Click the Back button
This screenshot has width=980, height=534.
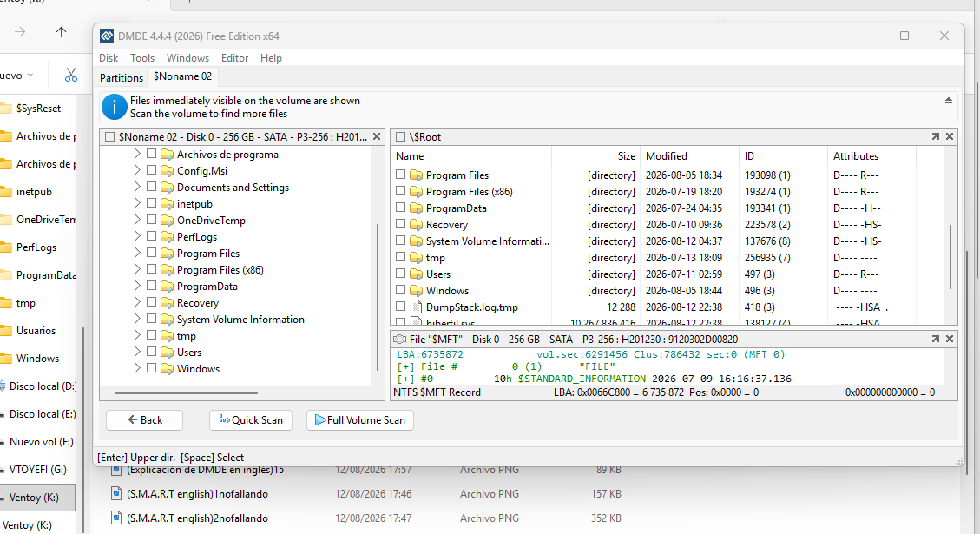144,420
